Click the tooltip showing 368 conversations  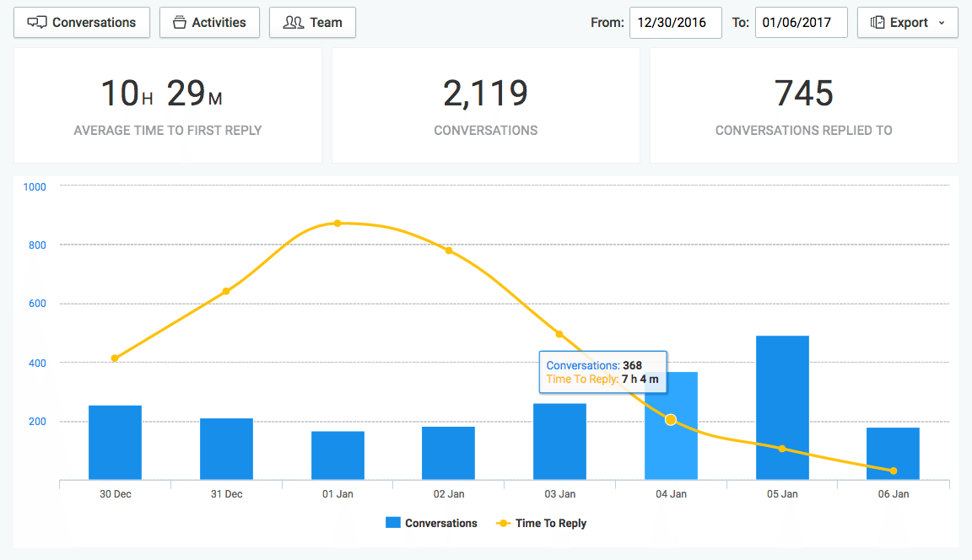[602, 372]
